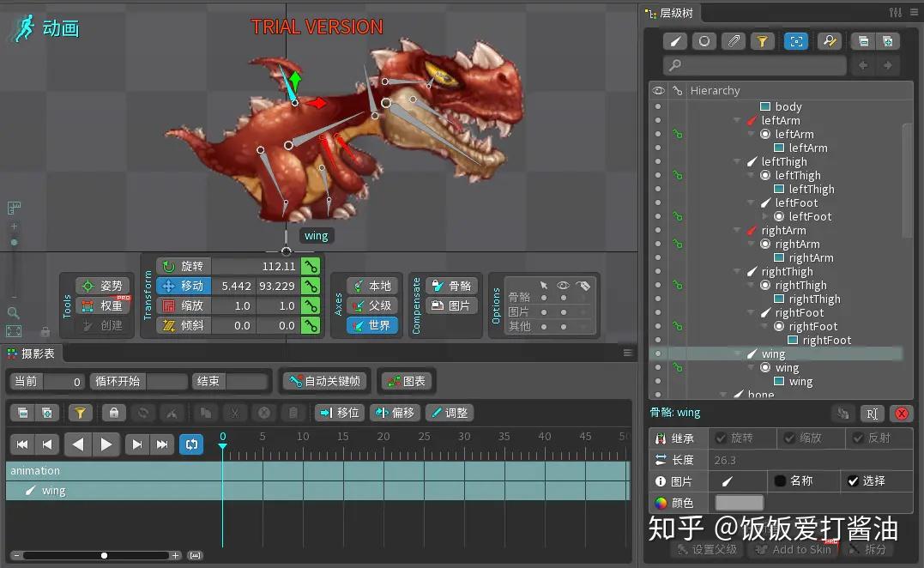Open the 摄影表 dopesheet tab
This screenshot has width=924, height=568.
31,353
